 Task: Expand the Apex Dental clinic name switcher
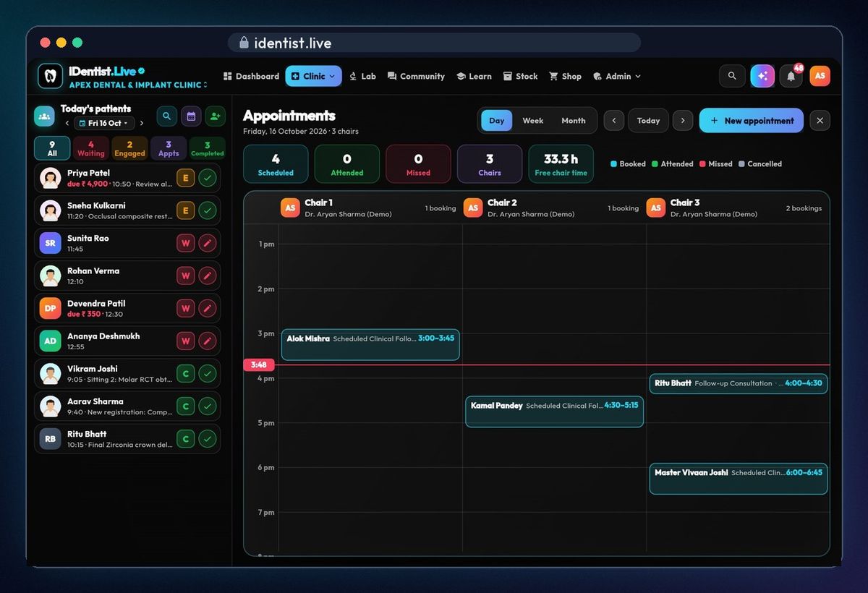[138, 85]
